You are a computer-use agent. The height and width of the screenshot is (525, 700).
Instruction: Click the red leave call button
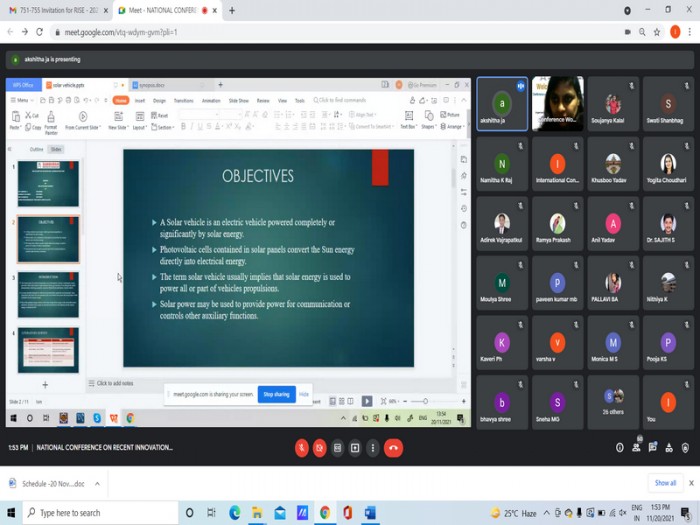click(x=394, y=448)
